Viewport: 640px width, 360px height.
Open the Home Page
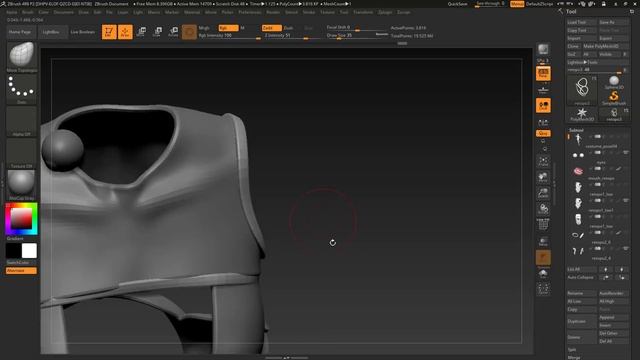pyautogui.click(x=20, y=32)
